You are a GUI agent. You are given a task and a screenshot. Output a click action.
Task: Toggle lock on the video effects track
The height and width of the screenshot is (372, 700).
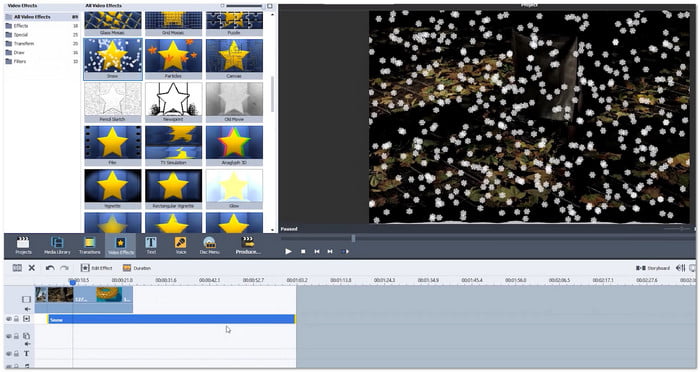pos(17,319)
